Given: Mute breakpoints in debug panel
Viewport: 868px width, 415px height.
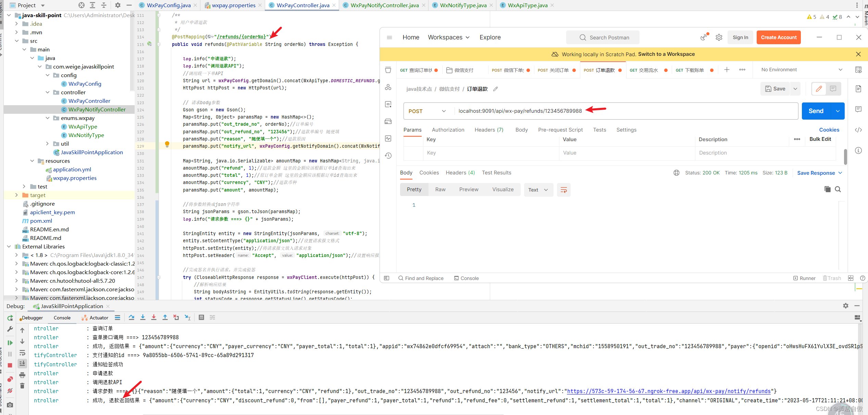Looking at the screenshot, I should click(10, 390).
